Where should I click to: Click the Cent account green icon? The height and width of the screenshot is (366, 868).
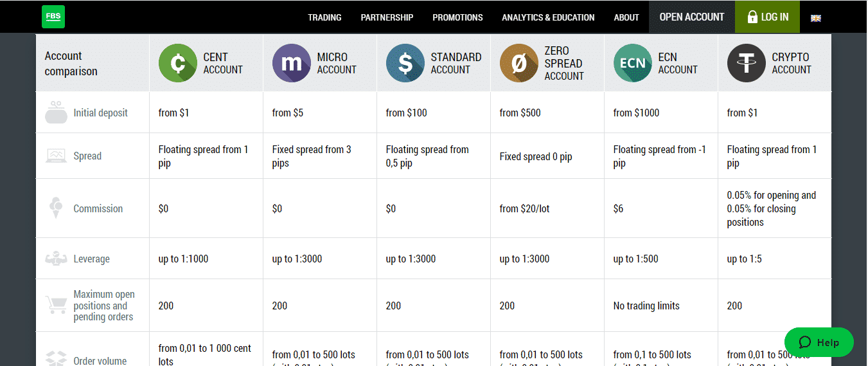click(x=178, y=63)
